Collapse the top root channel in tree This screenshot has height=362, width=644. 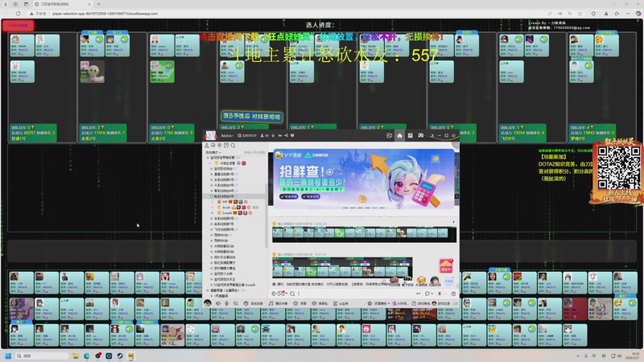208,158
